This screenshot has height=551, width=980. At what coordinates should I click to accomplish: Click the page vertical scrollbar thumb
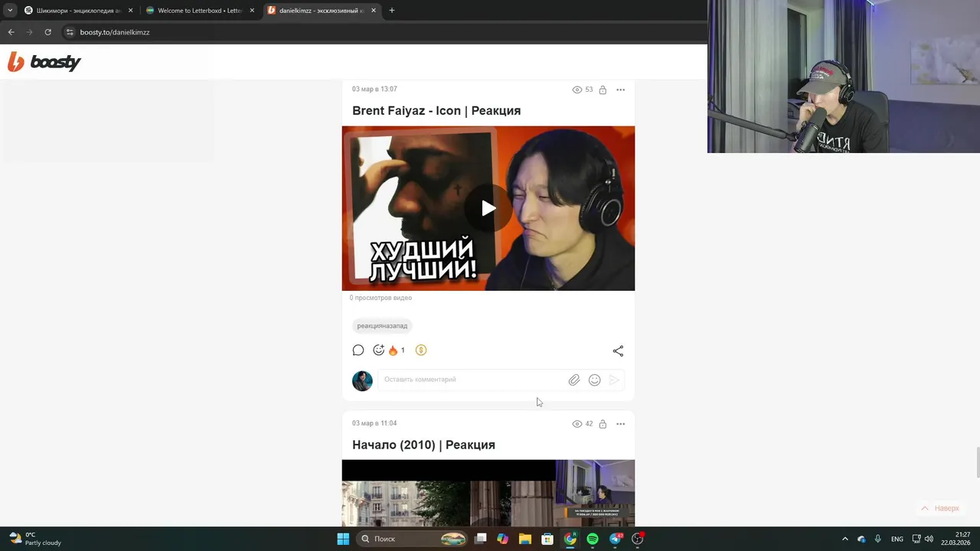click(x=976, y=461)
